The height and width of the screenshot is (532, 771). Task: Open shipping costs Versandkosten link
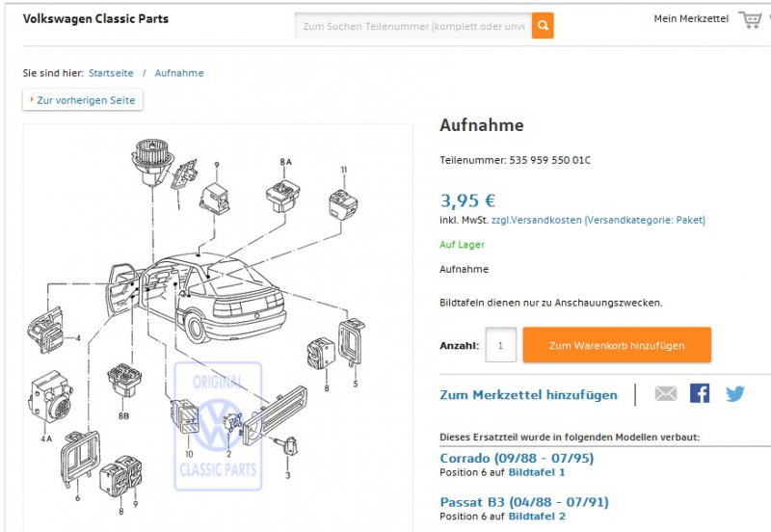[598, 221]
